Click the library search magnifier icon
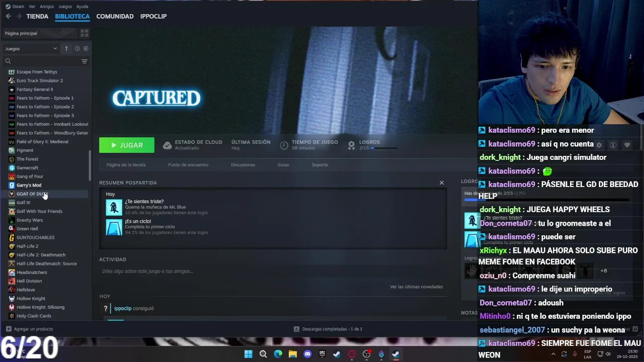 8,61
